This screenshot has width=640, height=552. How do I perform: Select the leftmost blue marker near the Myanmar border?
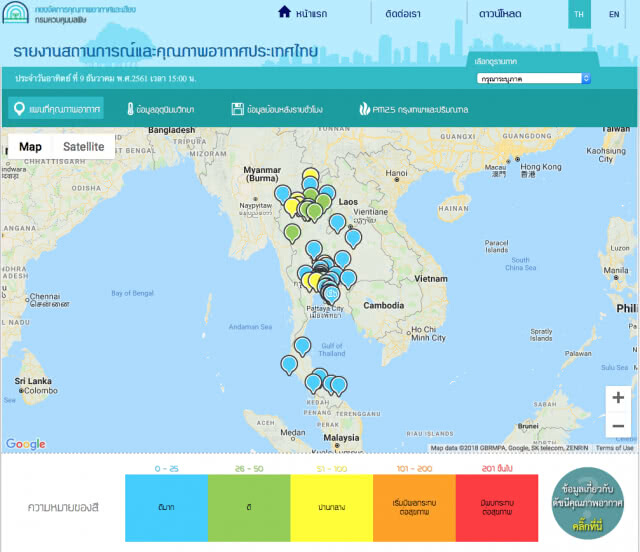(x=283, y=194)
